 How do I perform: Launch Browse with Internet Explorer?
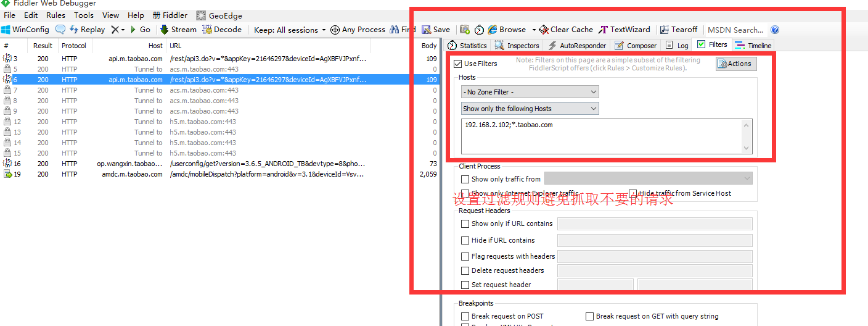tap(507, 30)
